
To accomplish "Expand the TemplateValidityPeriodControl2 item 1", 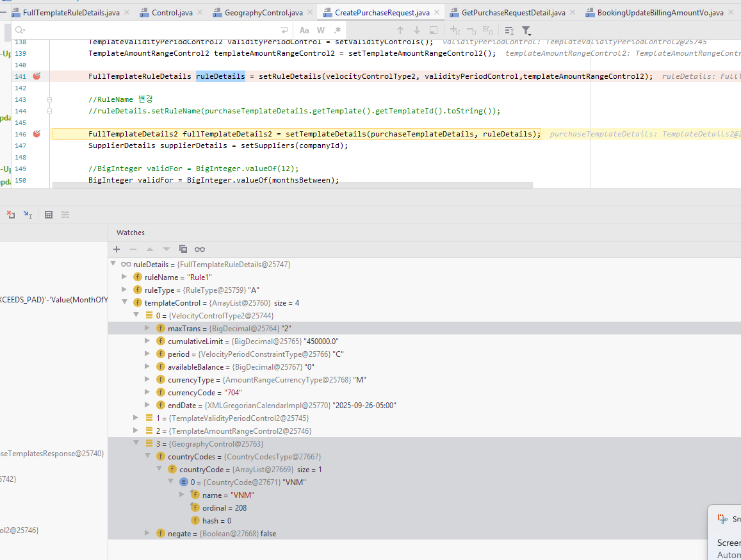I will point(136,418).
